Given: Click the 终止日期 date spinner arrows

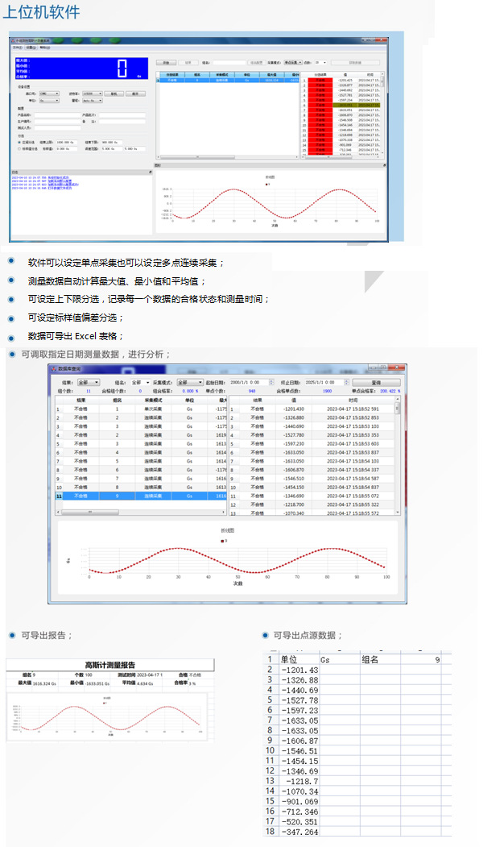Looking at the screenshot, I should 346,383.
